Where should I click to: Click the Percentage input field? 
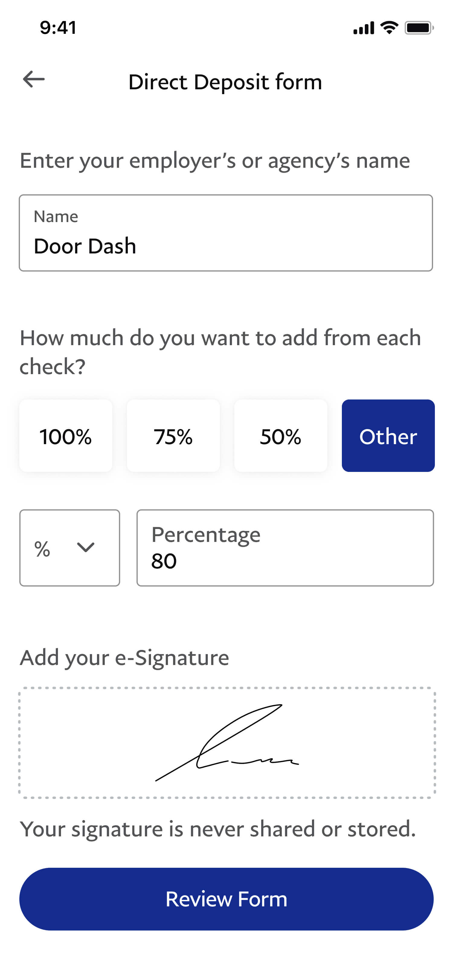point(285,548)
